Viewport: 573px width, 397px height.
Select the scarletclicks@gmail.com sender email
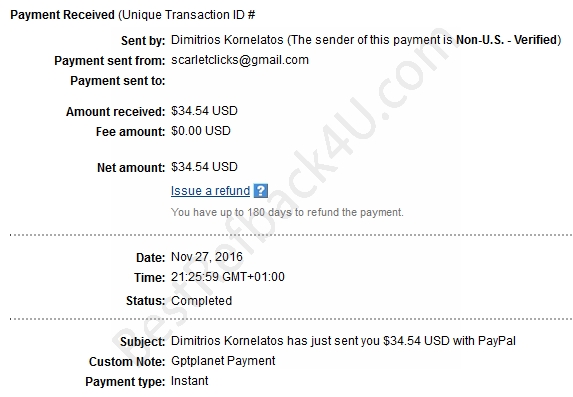(240, 60)
